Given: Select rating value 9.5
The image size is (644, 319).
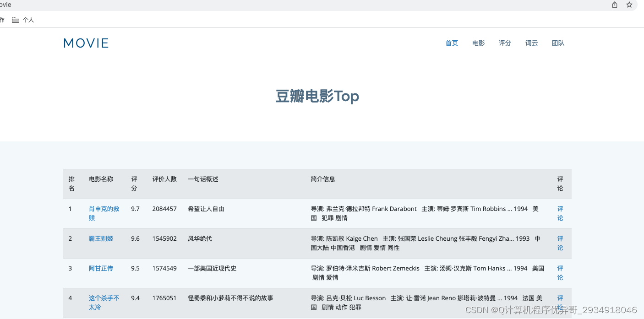Looking at the screenshot, I should [135, 268].
